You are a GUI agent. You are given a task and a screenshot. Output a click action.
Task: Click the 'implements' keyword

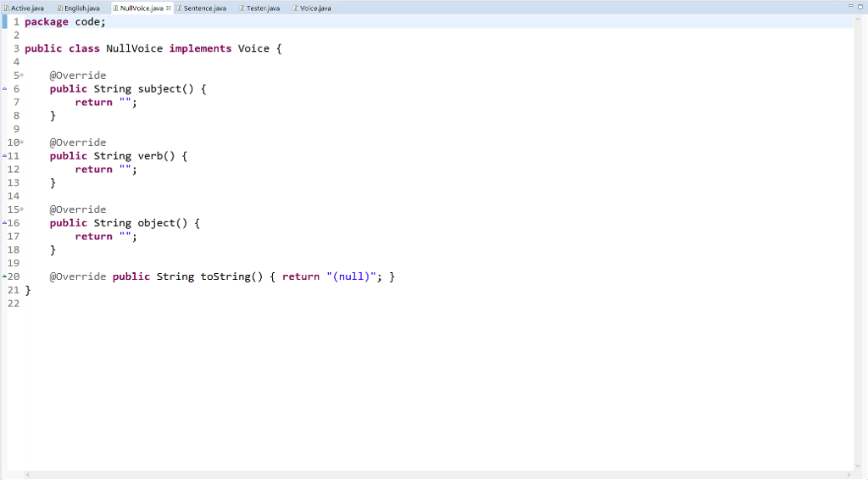(x=200, y=48)
